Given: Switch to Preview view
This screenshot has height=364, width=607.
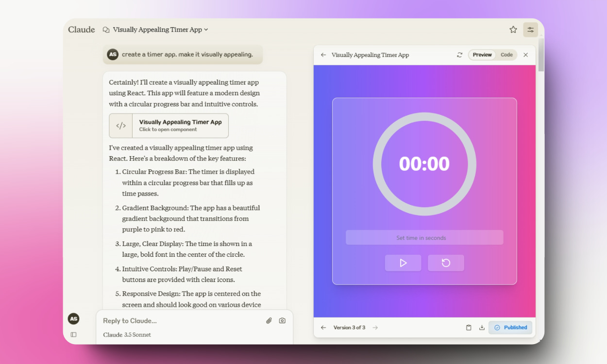Looking at the screenshot, I should point(482,55).
